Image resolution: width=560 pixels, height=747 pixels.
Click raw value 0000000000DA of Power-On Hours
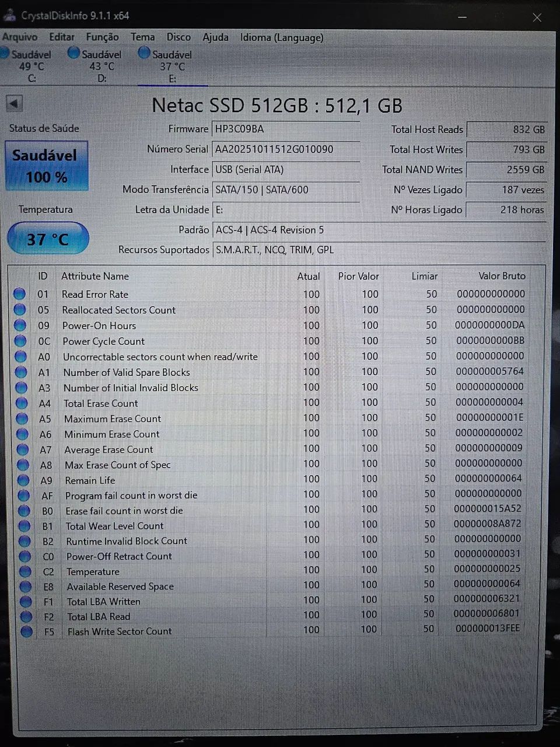(x=489, y=325)
